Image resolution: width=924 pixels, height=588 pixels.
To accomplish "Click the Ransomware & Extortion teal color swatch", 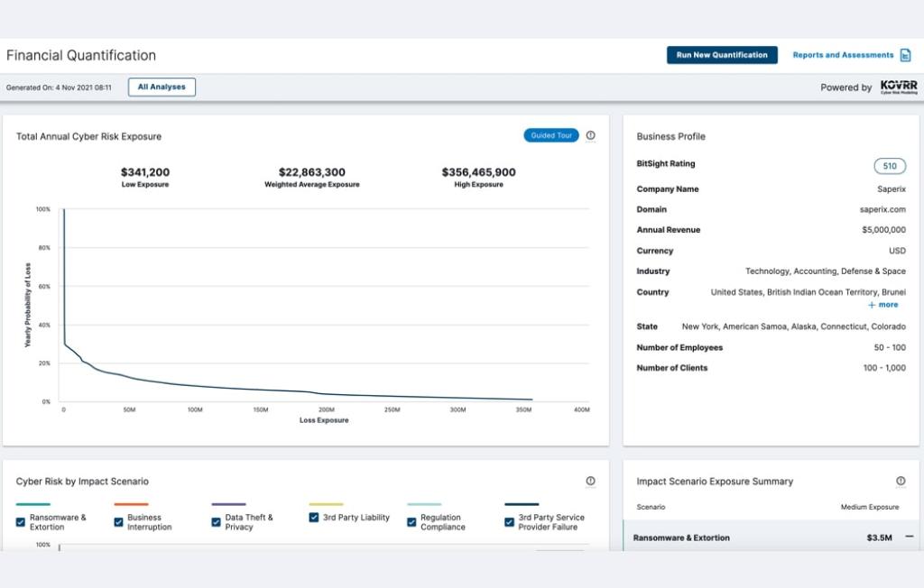I will [33, 504].
